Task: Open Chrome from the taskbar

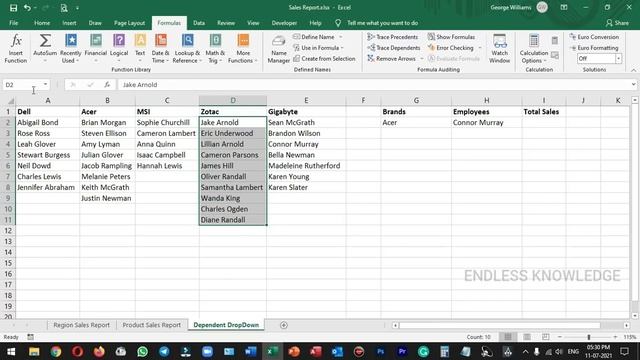Action: pos(56,351)
